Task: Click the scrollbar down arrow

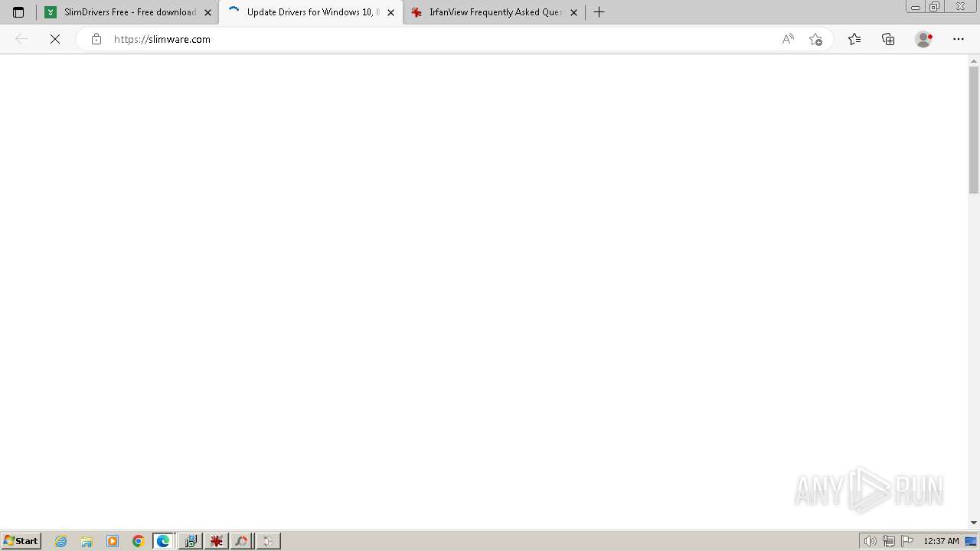Action: pos(974,523)
